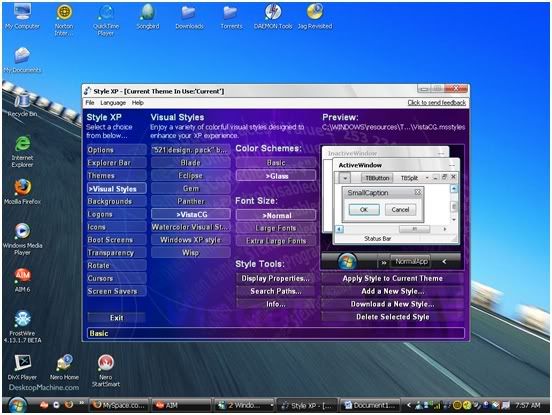Choose the Glass color scheme
The height and width of the screenshot is (415, 552).
[276, 176]
